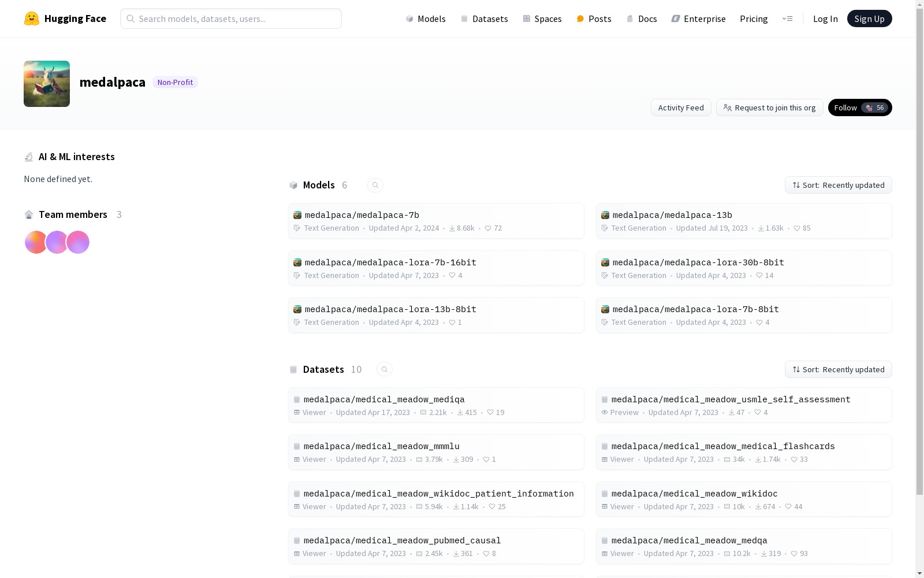The width and height of the screenshot is (924, 578).
Task: Click the Models section heading
Action: point(319,185)
